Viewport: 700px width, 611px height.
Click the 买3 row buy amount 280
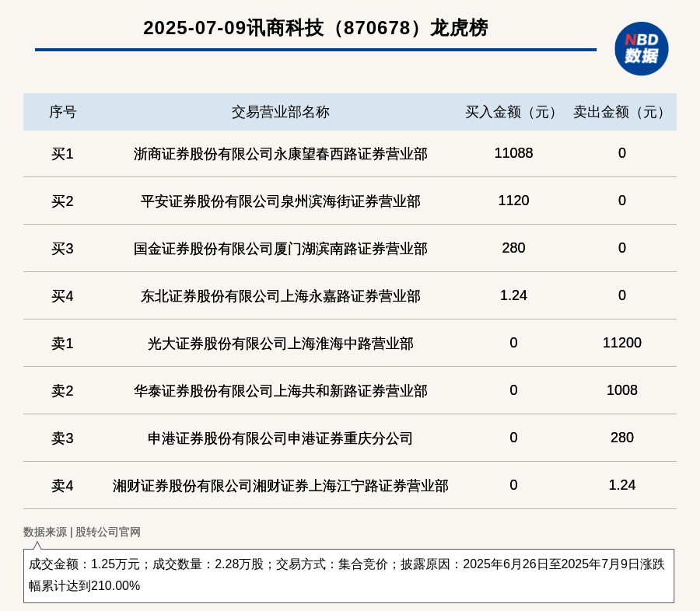coord(513,248)
